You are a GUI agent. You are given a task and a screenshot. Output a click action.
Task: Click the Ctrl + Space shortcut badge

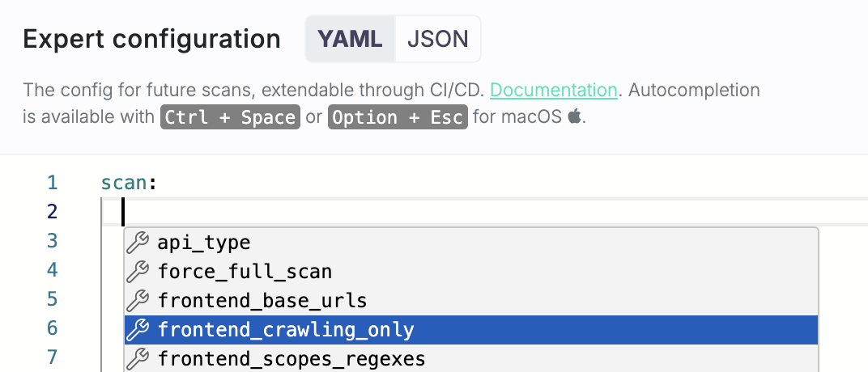point(230,117)
